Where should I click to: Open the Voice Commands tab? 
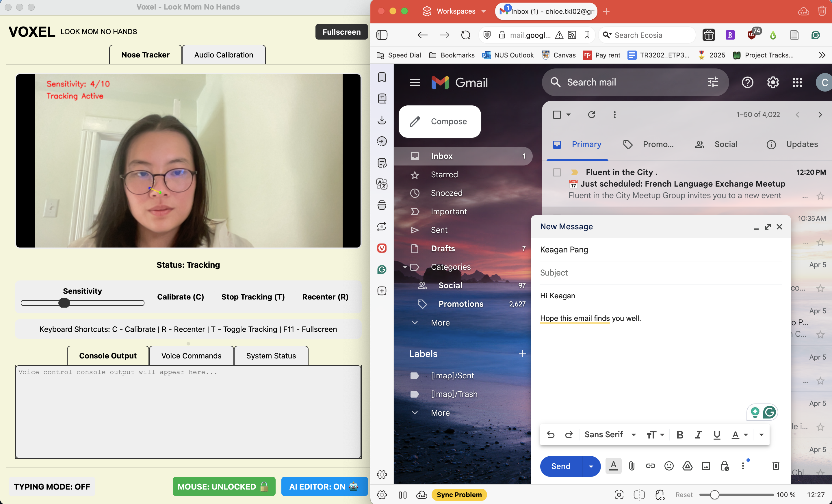click(191, 356)
